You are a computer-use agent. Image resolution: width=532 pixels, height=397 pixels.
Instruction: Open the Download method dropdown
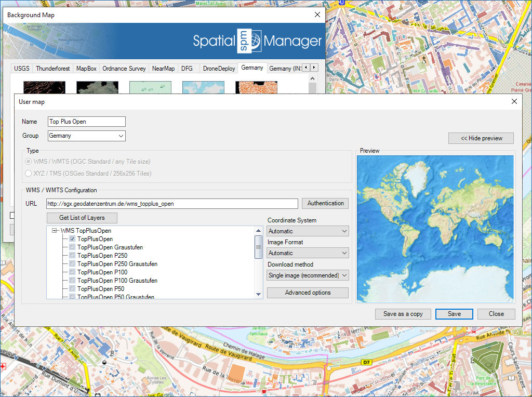(x=308, y=275)
